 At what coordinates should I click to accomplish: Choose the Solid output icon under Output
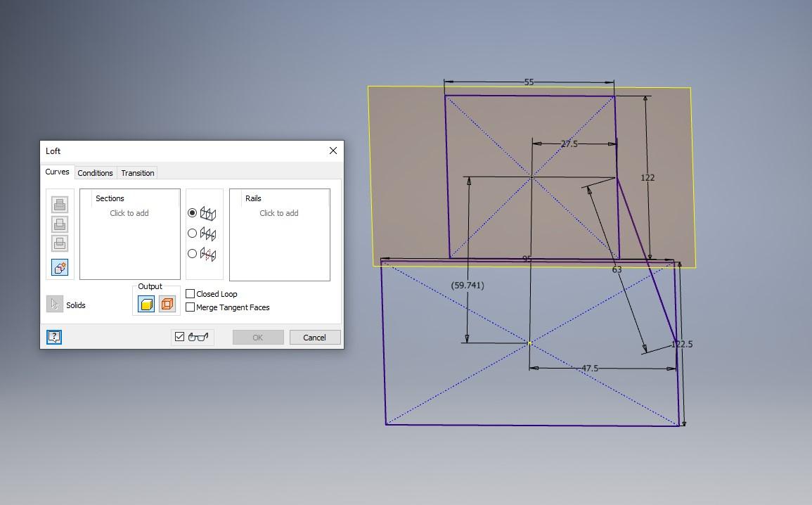(x=148, y=303)
